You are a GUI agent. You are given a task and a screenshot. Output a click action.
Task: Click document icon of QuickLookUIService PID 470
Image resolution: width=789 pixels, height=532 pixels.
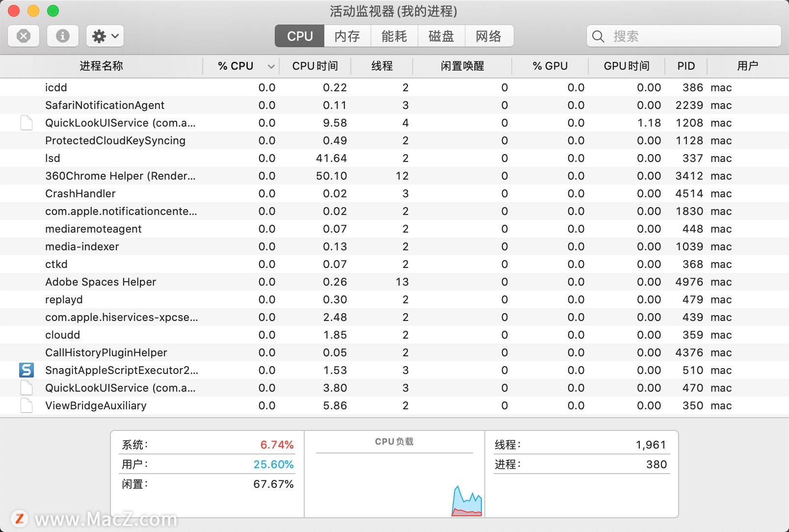tap(26, 388)
